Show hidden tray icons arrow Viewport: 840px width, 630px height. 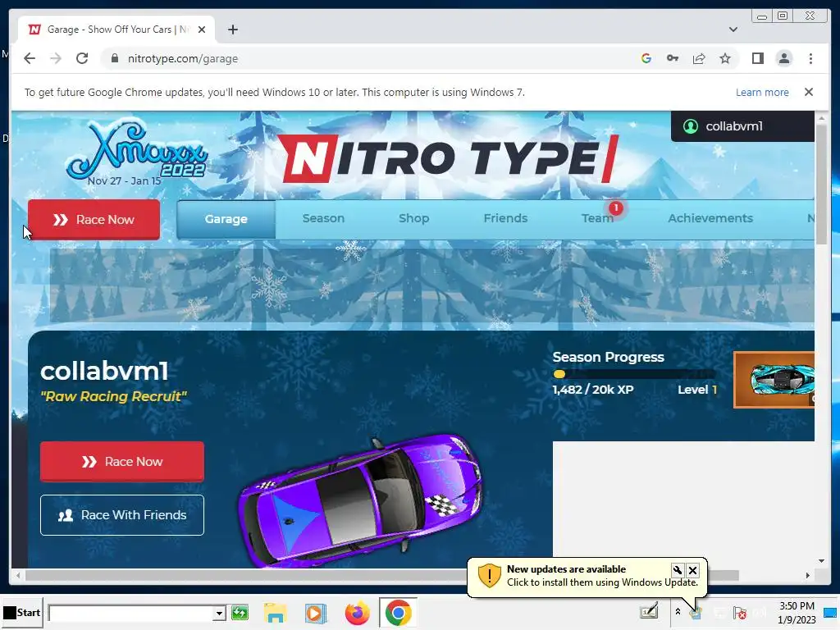click(x=678, y=612)
